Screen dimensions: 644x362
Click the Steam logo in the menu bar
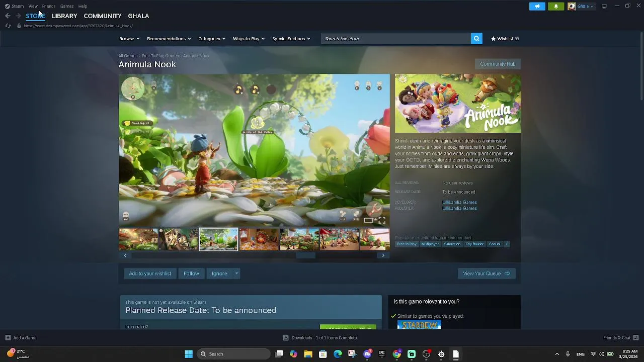point(7,6)
